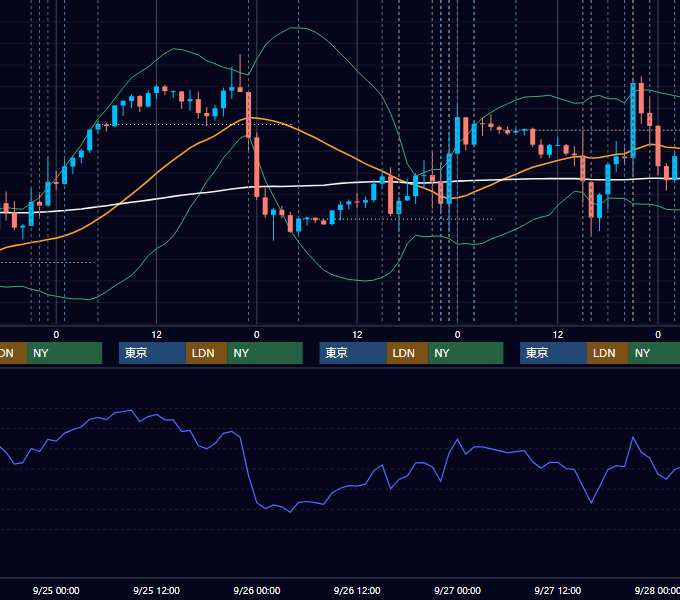Click the 9/28 00:00 date label
This screenshot has height=600, width=680.
pos(657,590)
